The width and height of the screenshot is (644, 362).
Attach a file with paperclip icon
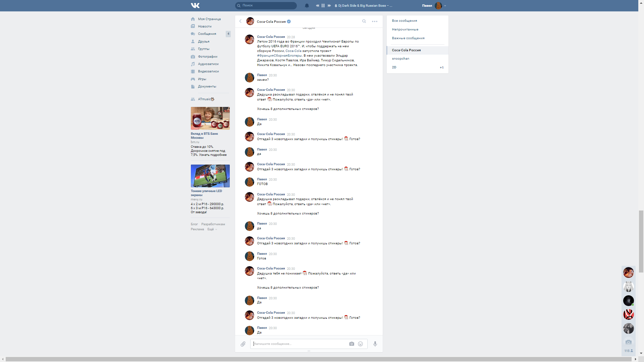[243, 344]
